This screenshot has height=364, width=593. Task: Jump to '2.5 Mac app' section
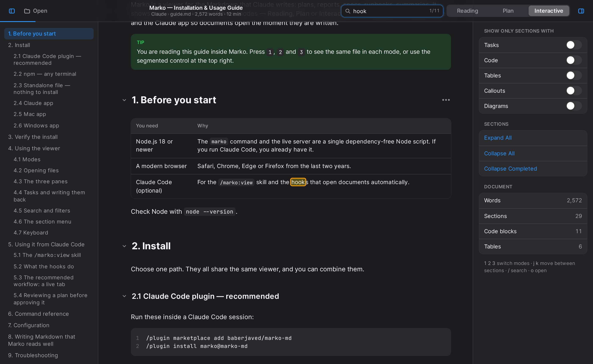tap(49, 114)
